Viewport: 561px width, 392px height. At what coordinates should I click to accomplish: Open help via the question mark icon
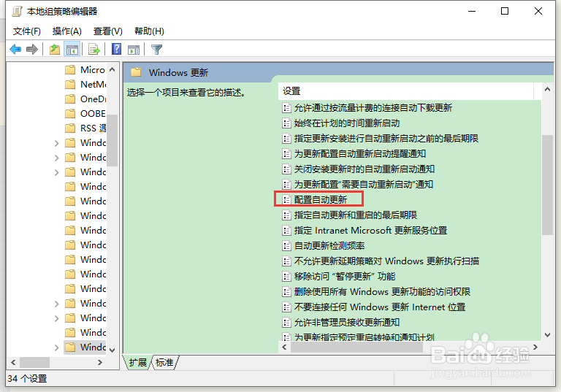click(117, 49)
